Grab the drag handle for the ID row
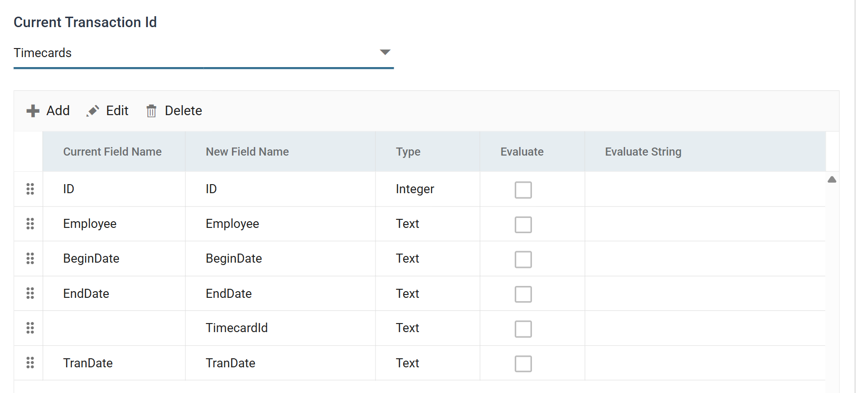Screen dimensions: 868x393 point(30,189)
